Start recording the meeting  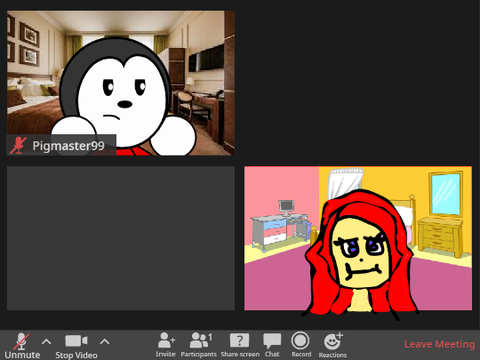pos(301,345)
